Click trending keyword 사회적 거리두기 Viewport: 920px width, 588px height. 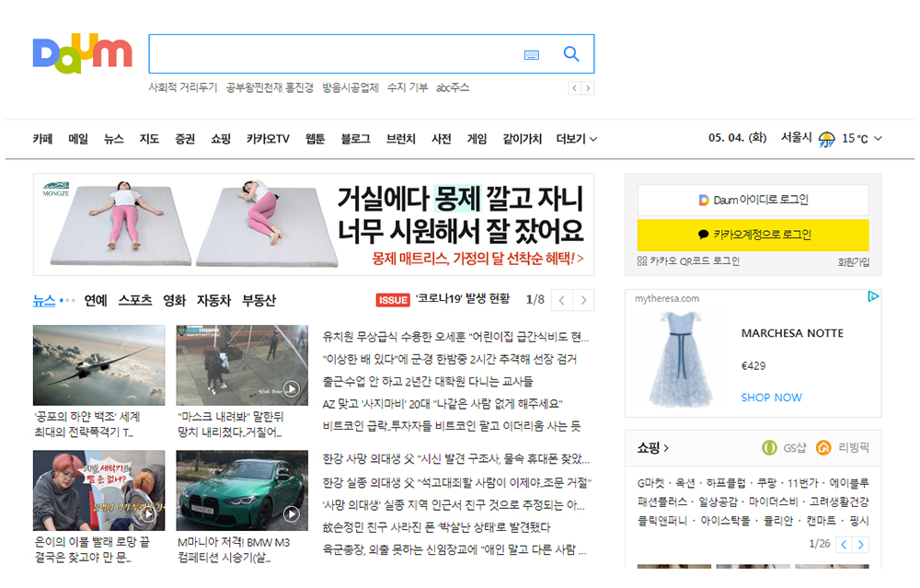click(182, 87)
